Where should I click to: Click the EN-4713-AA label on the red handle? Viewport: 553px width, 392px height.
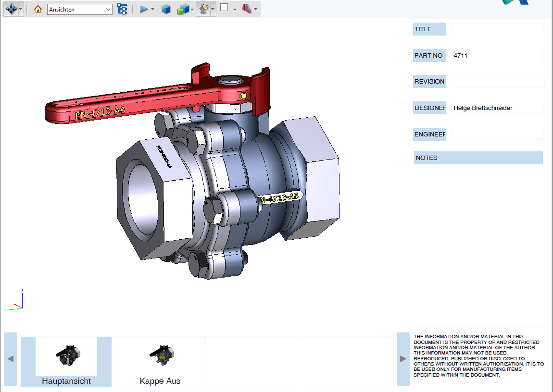click(100, 112)
